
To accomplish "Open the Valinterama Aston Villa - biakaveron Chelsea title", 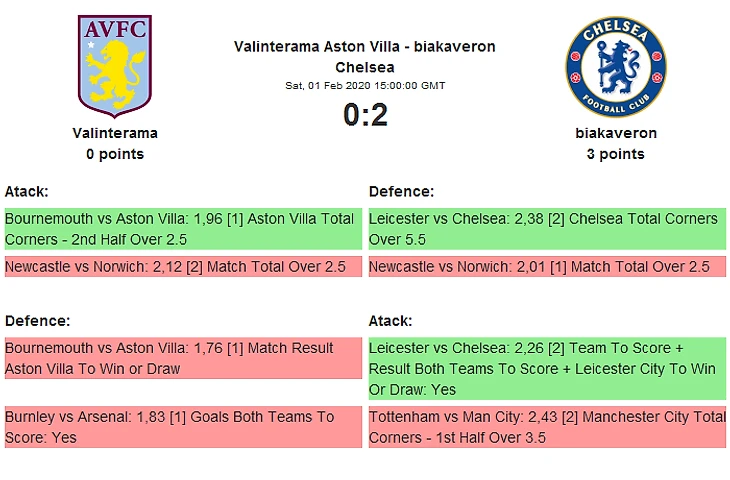I will (x=364, y=57).
